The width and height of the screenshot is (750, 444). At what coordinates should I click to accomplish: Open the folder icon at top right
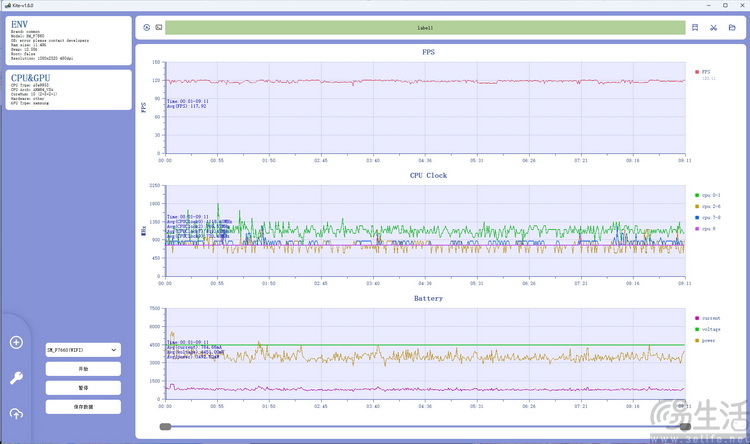pyautogui.click(x=732, y=27)
